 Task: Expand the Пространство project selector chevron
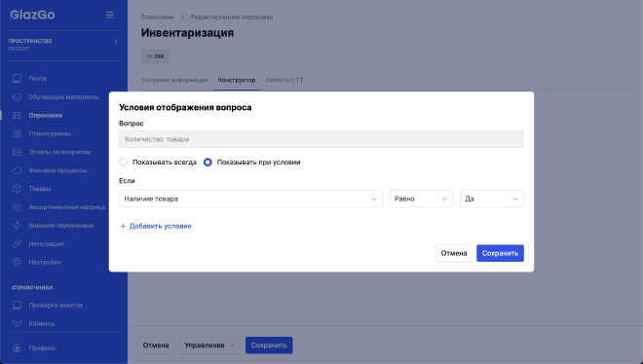116,41
